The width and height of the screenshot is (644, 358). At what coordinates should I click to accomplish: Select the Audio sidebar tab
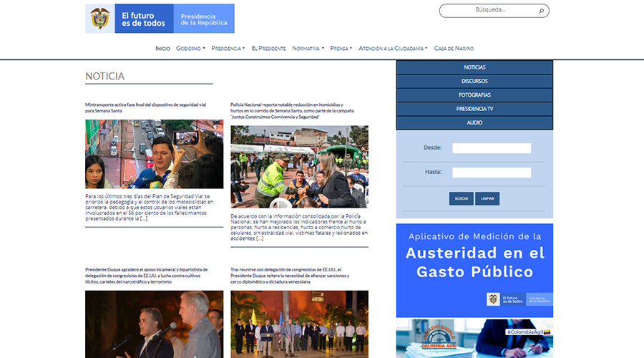[474, 122]
